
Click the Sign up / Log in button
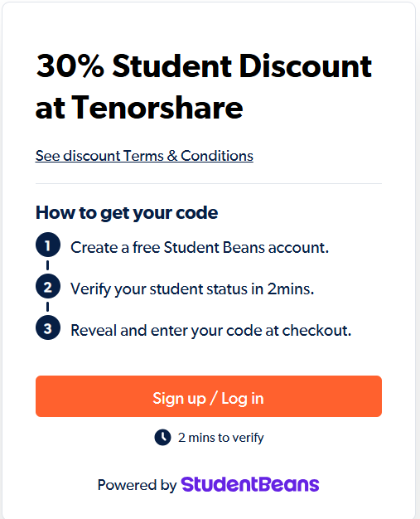(x=209, y=396)
